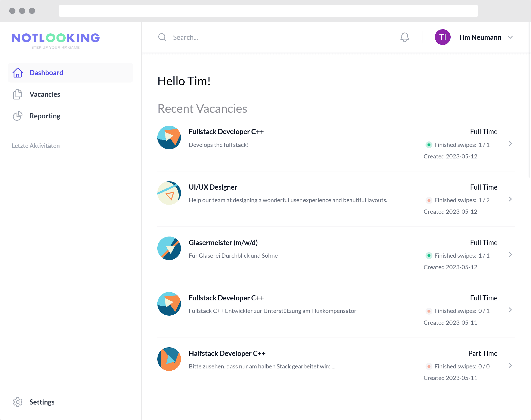Expand the Glasermeister vacancy chevron
The height and width of the screenshot is (420, 531).
click(x=510, y=255)
